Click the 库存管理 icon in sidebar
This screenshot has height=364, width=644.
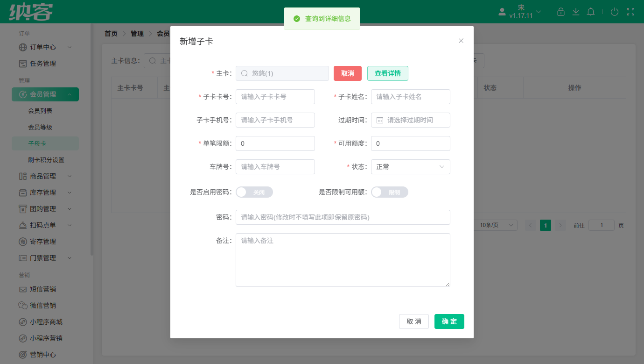(x=23, y=193)
